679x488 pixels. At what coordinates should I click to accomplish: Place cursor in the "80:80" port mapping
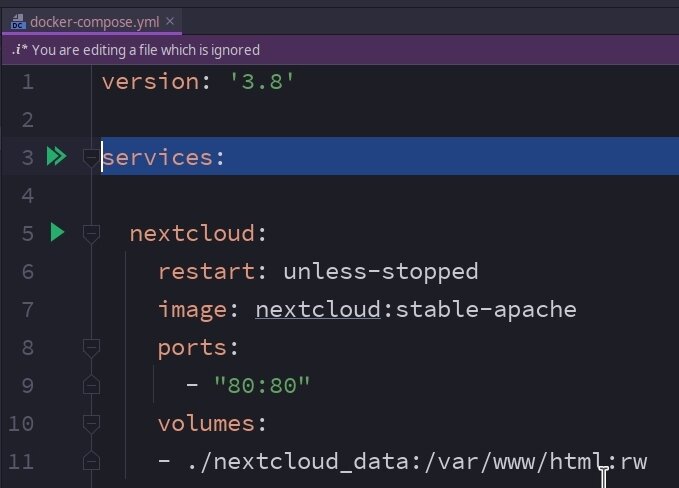pos(262,385)
